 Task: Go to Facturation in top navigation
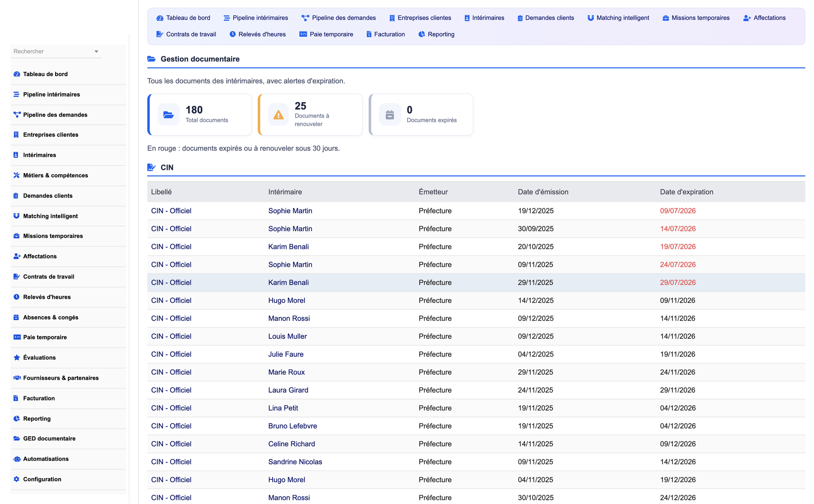[x=385, y=34]
